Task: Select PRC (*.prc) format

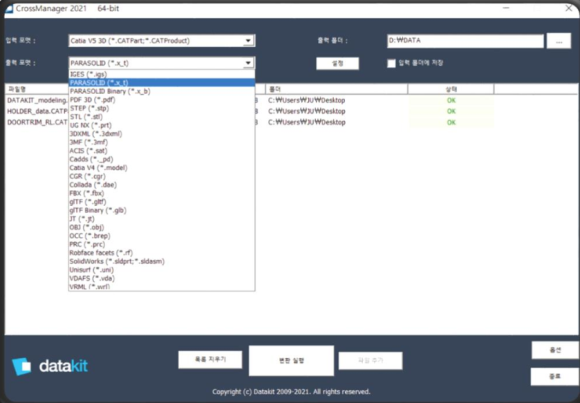Action: click(162, 244)
